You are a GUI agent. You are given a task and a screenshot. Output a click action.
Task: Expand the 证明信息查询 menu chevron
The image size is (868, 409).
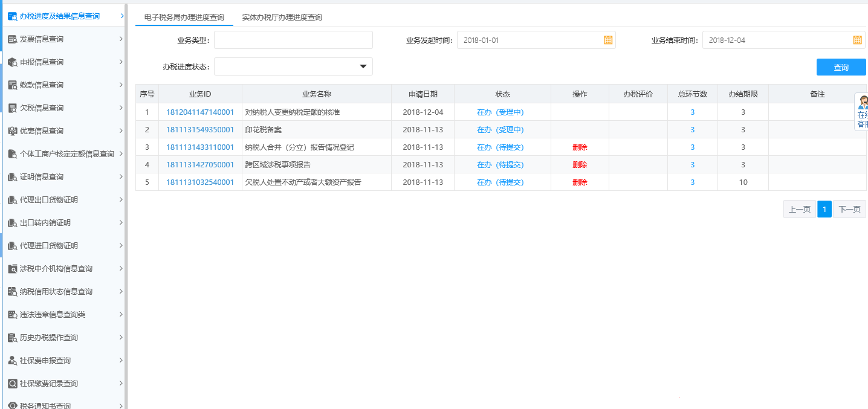tap(121, 177)
